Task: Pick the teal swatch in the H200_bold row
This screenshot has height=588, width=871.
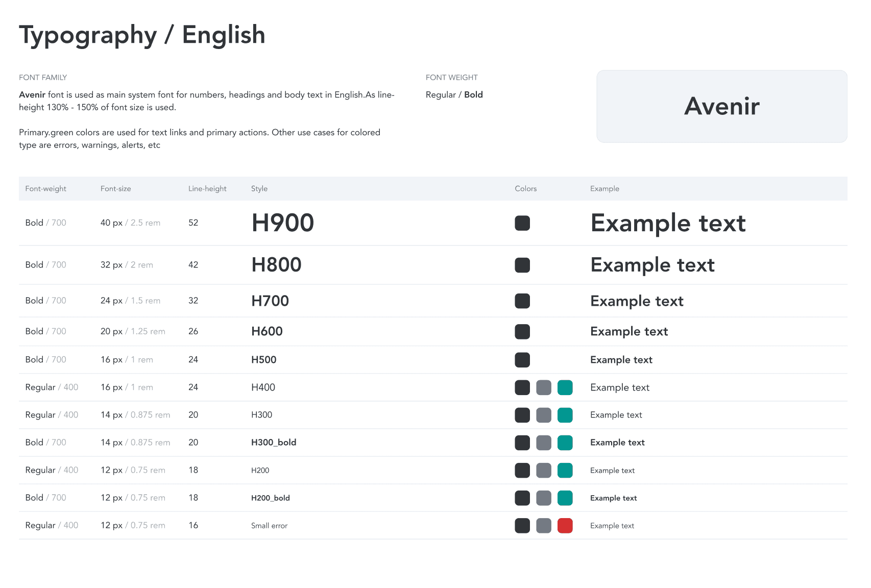Action: click(x=565, y=498)
